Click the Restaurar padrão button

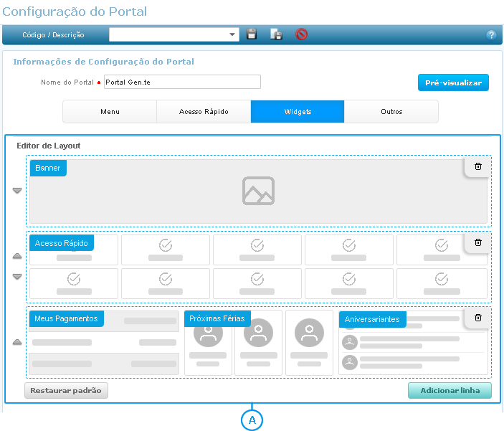[x=67, y=391]
